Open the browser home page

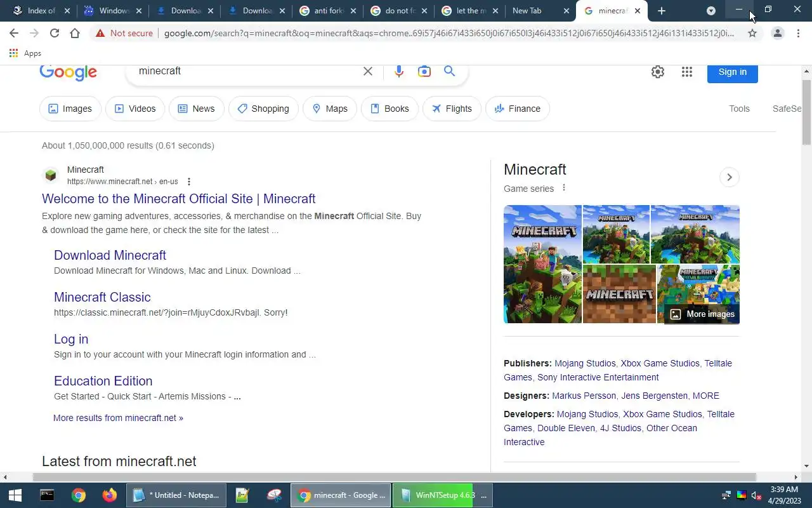click(x=75, y=33)
